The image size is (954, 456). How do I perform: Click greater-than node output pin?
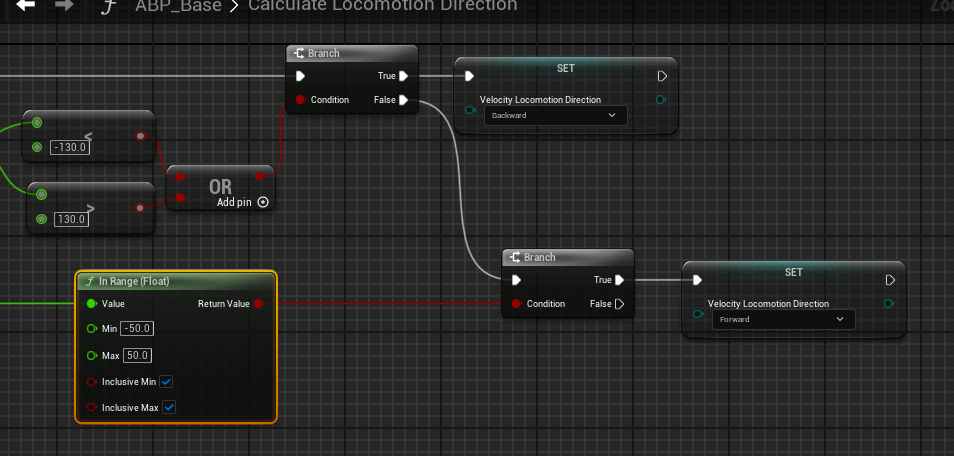[141, 208]
